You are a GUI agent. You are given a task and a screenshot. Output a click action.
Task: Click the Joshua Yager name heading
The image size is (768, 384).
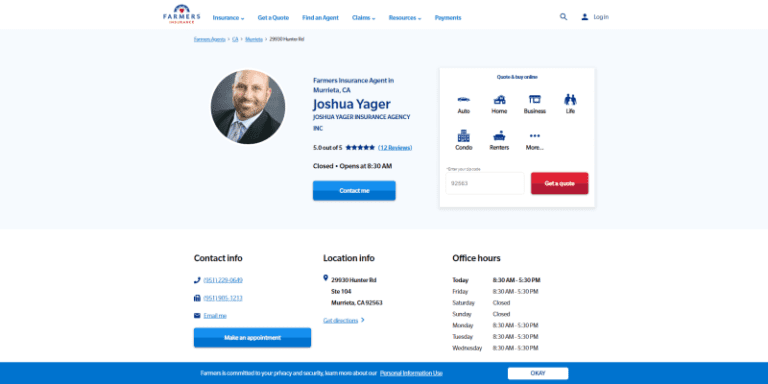(x=352, y=104)
